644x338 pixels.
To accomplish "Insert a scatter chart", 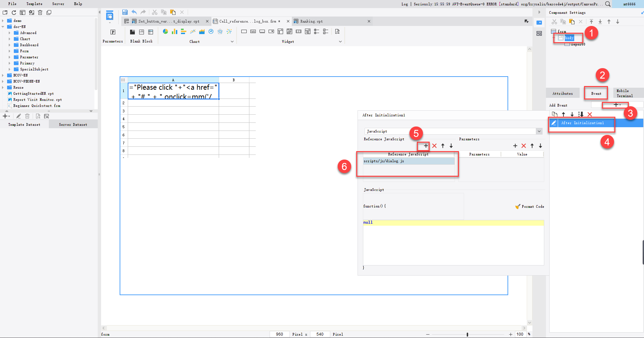I will coord(229,31).
